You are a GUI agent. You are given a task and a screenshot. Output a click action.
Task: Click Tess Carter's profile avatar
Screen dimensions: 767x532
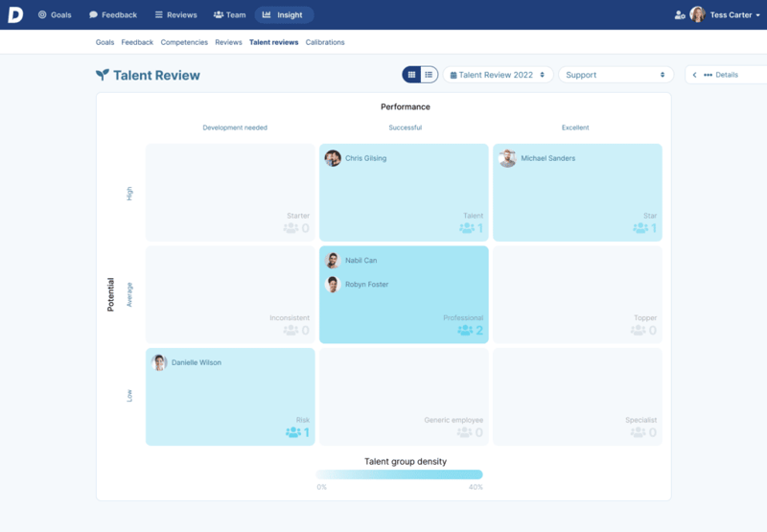697,15
